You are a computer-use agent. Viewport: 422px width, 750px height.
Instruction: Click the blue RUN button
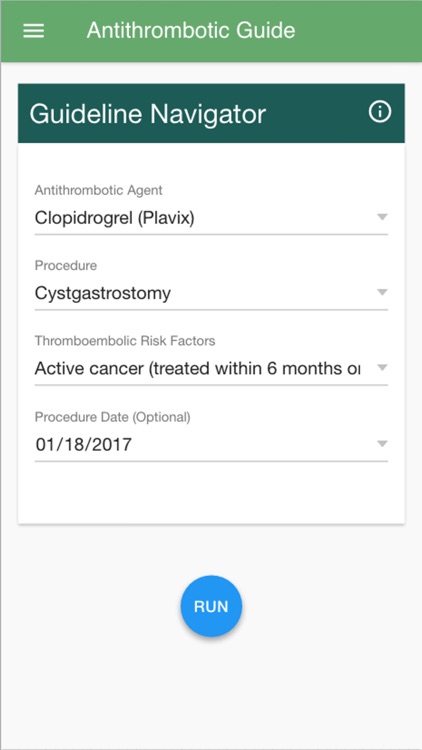pyautogui.click(x=211, y=606)
